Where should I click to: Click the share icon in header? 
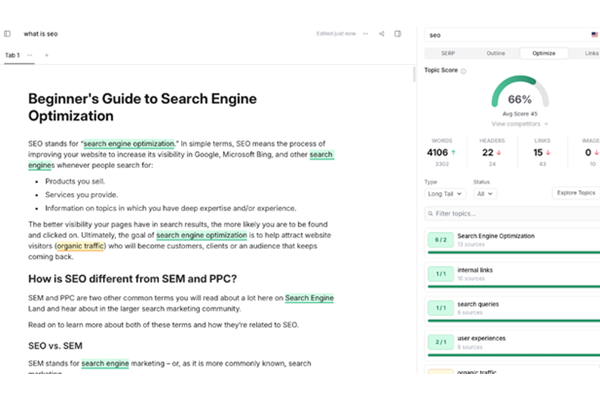point(381,34)
